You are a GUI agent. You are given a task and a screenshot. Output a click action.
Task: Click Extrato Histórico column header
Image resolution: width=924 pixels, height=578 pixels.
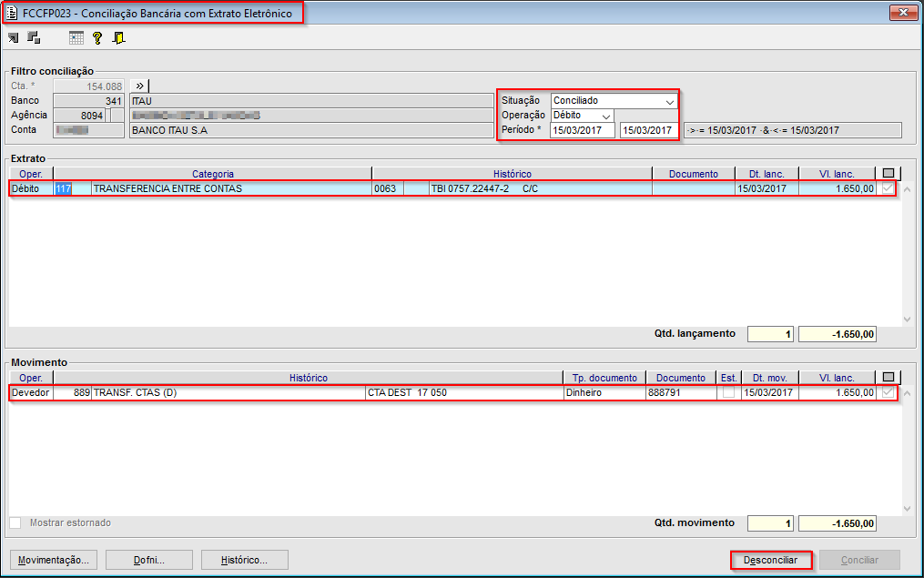coord(513,174)
